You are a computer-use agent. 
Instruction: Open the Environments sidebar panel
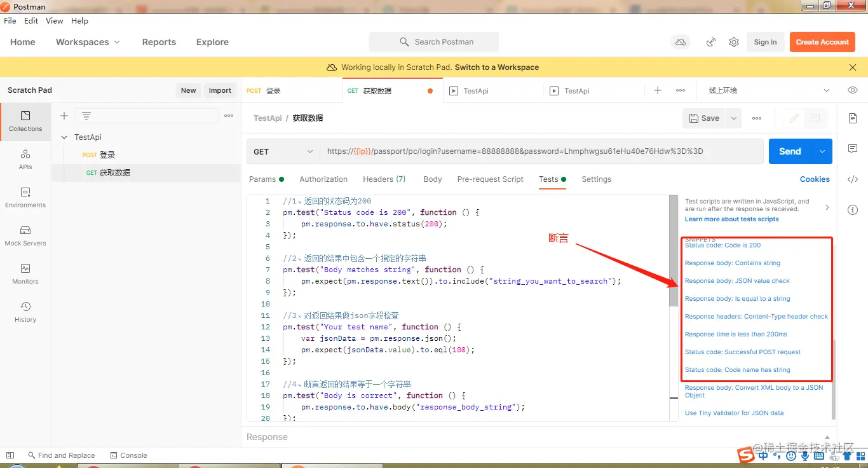pos(25,198)
